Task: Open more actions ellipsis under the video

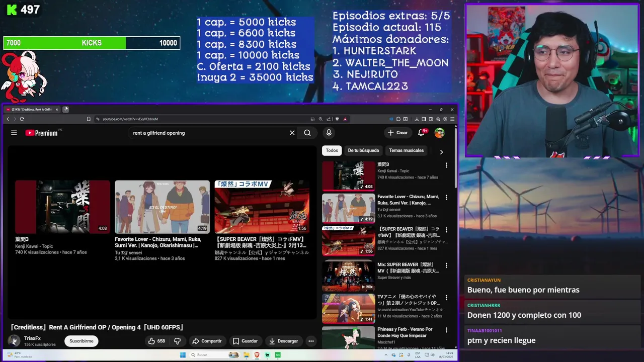Action: click(x=311, y=341)
